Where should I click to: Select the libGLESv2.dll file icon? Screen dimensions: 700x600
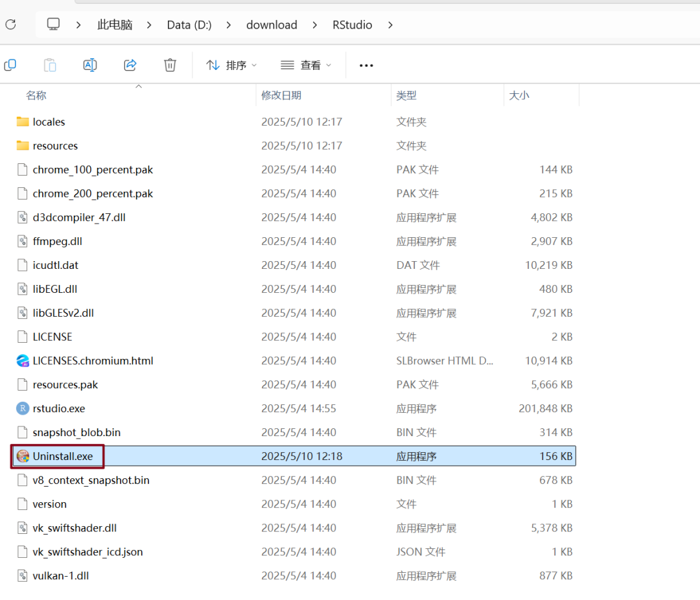click(22, 313)
